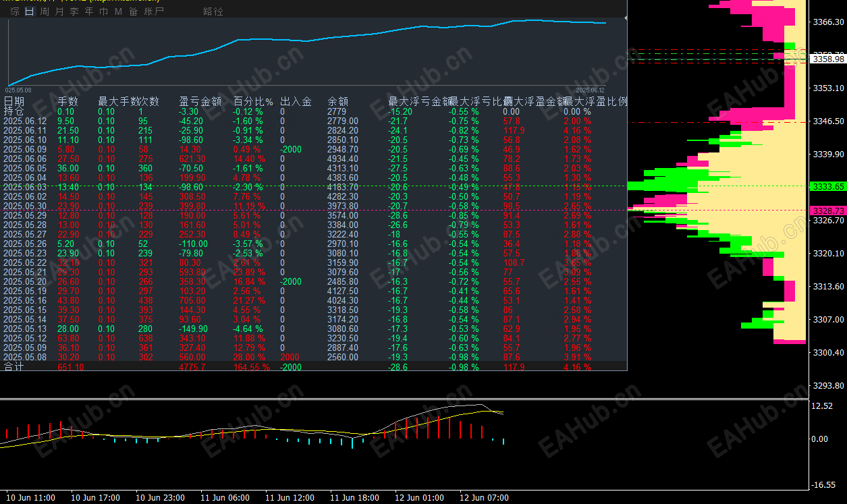Open the 路径 path tab

pyautogui.click(x=213, y=11)
